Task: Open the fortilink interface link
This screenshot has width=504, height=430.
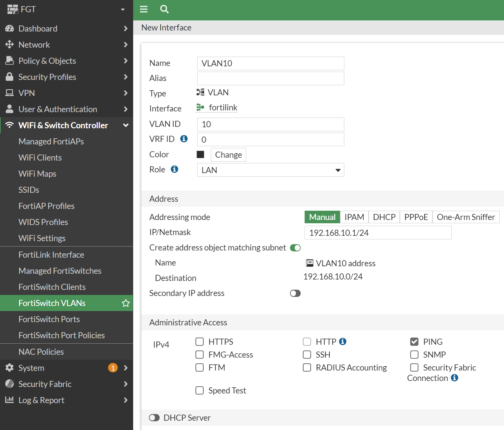Action: (x=223, y=107)
